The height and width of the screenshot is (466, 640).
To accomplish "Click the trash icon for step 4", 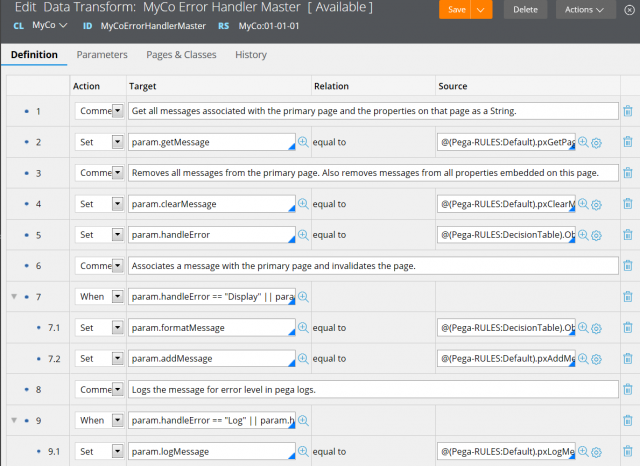I will point(627,204).
